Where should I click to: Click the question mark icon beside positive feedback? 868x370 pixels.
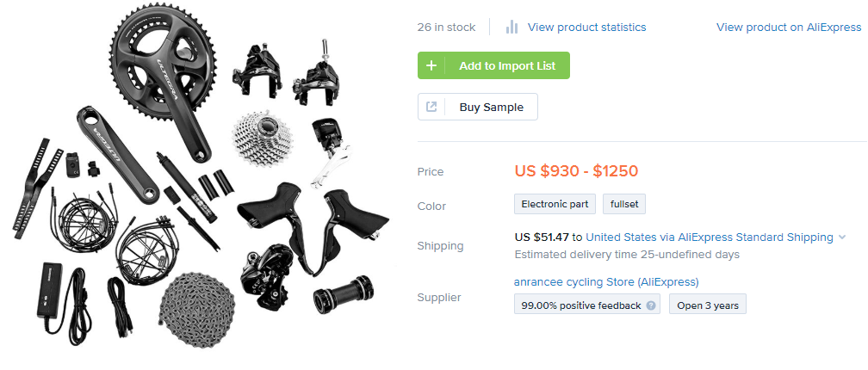coord(651,305)
